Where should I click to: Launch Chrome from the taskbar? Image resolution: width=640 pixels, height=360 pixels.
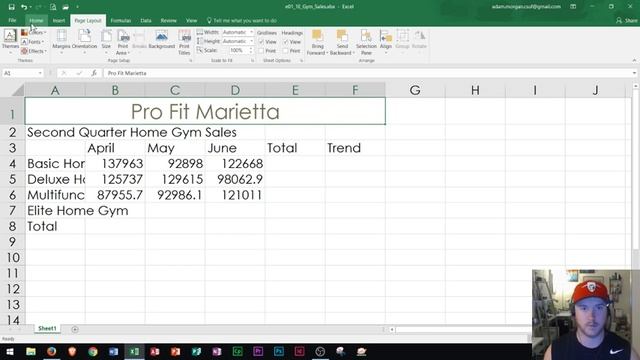tap(93, 351)
